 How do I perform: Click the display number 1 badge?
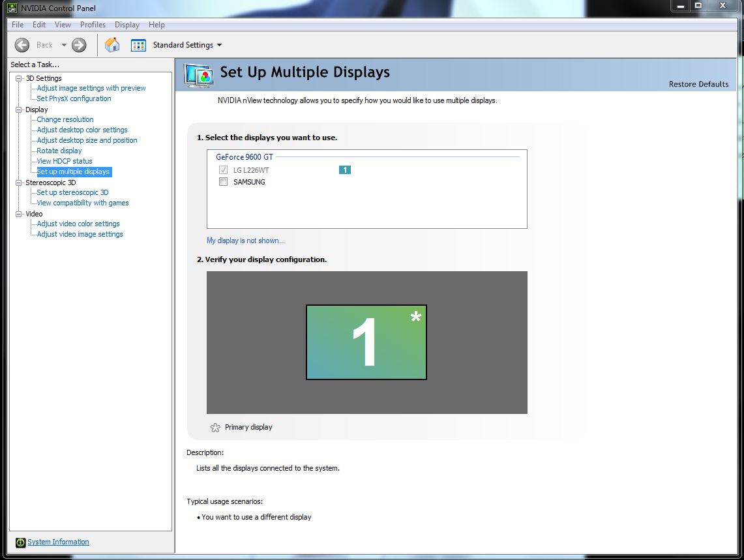(x=345, y=170)
